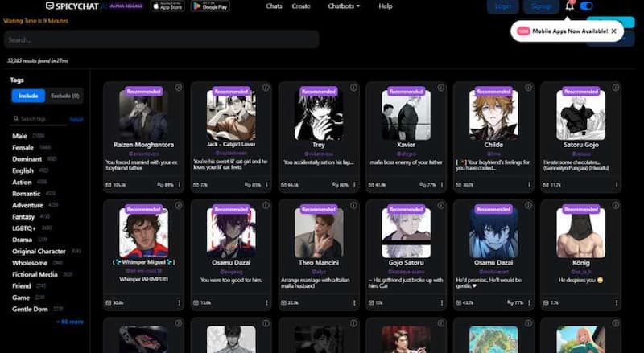
Task: Toggle the theme switch in header
Action: click(x=586, y=6)
